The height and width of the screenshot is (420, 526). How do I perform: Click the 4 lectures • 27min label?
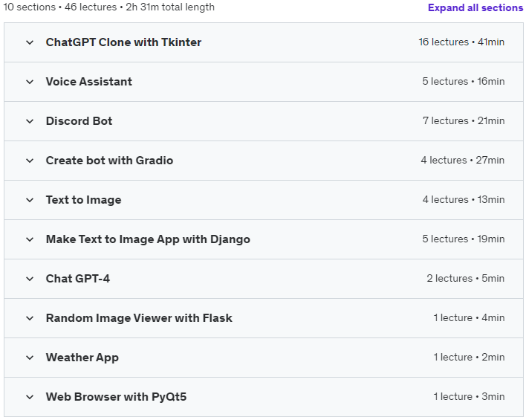pyautogui.click(x=463, y=160)
